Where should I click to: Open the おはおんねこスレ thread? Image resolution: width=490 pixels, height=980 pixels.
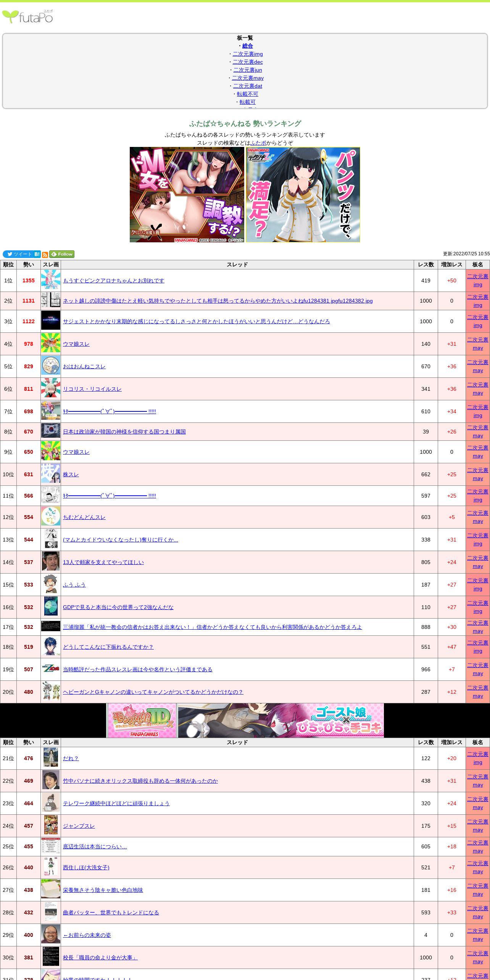84,366
